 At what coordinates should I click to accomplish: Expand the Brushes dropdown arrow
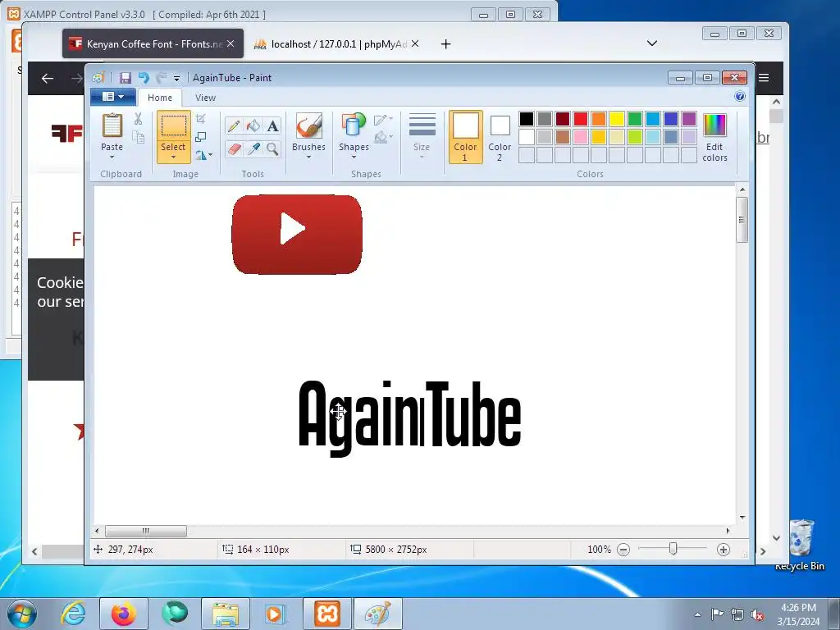[308, 157]
